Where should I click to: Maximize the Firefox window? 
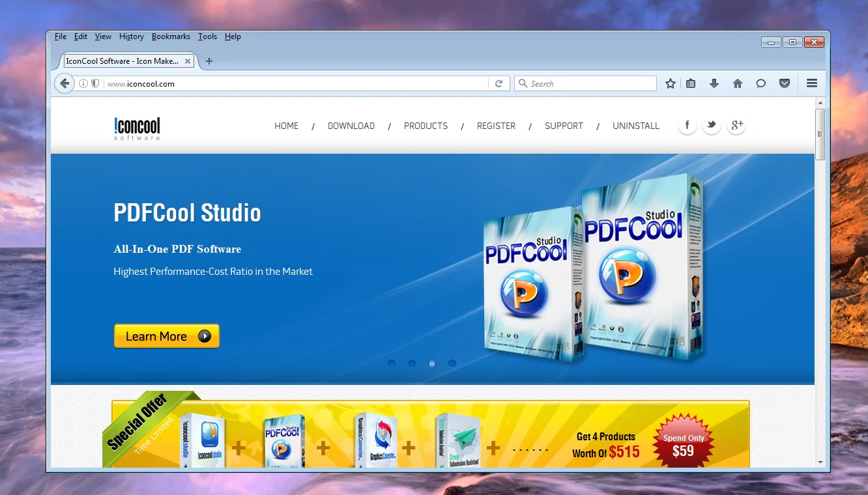coord(792,42)
